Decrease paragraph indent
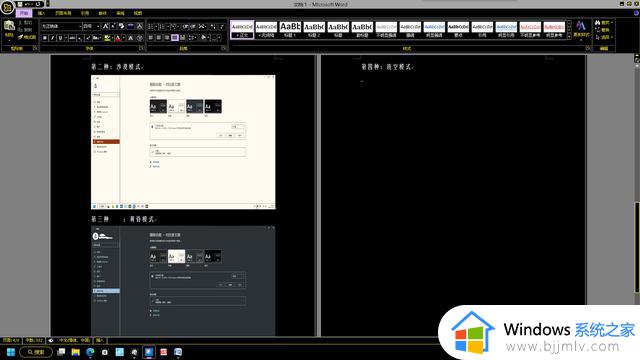 [x=186, y=27]
